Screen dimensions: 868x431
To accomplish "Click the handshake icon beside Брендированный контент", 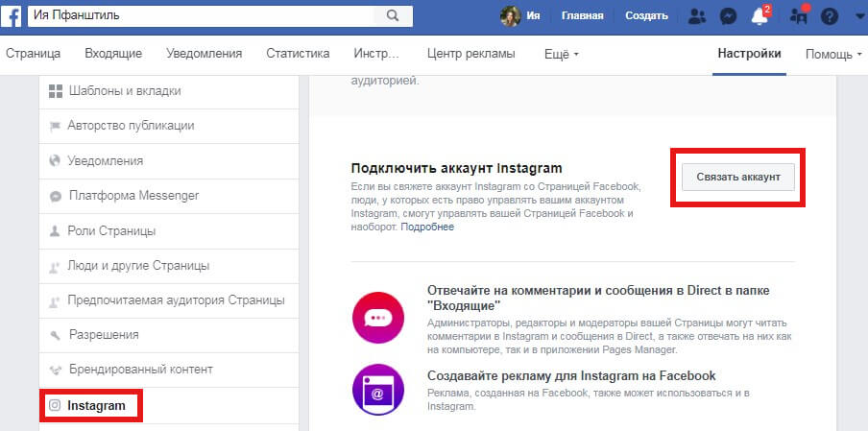I will point(55,370).
